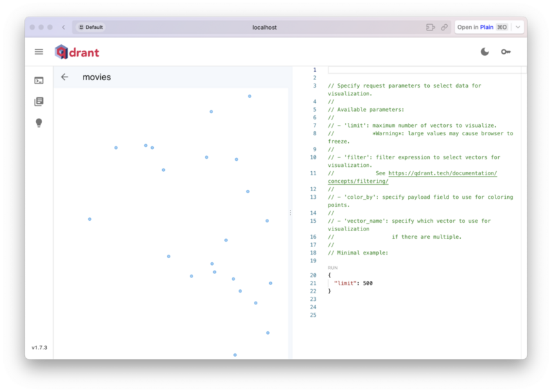This screenshot has width=552, height=392.
Task: Open the hamburger navigation menu
Action: (x=39, y=52)
